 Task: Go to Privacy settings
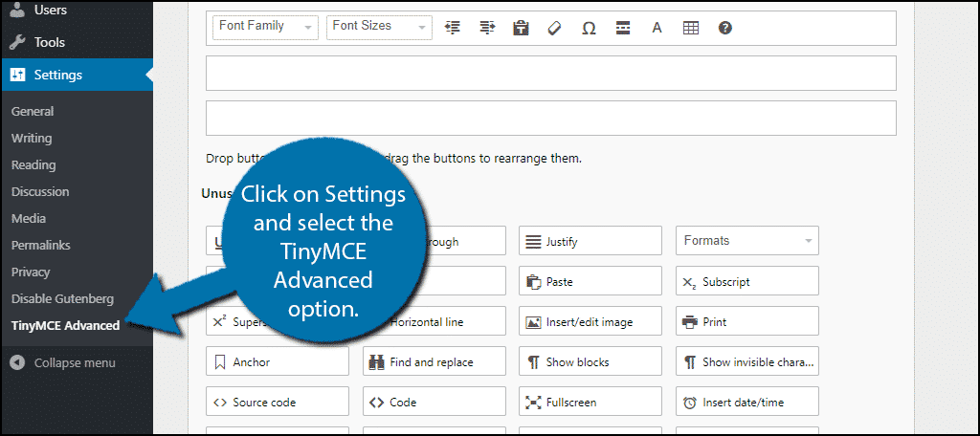pos(30,272)
